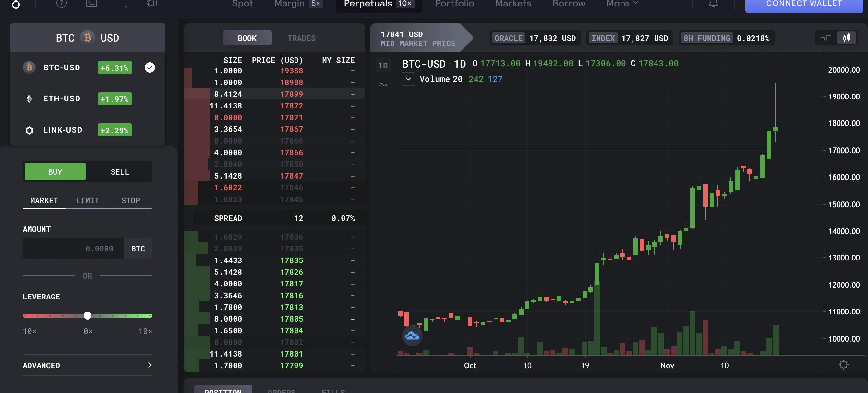Click the notifications bell icon

(x=713, y=4)
